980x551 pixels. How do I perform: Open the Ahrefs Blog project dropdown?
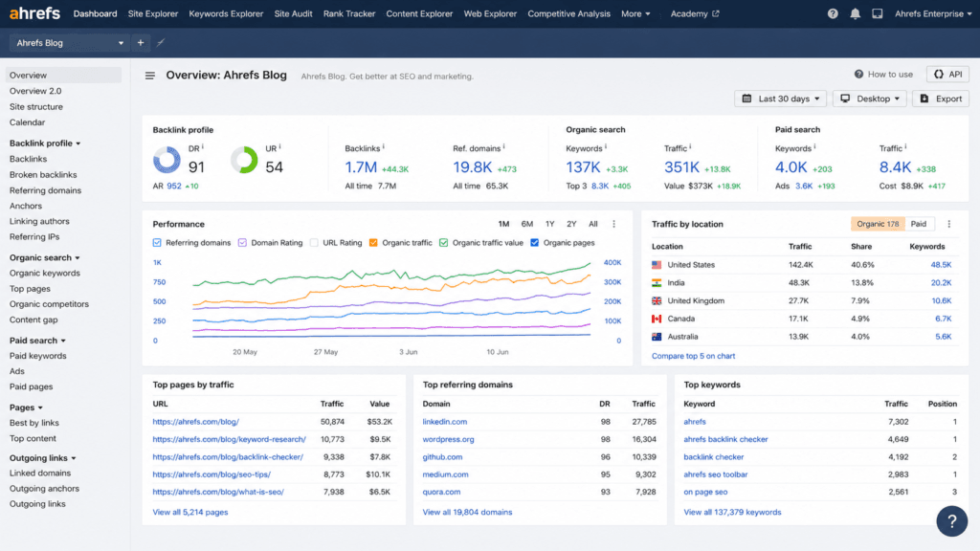pos(69,43)
